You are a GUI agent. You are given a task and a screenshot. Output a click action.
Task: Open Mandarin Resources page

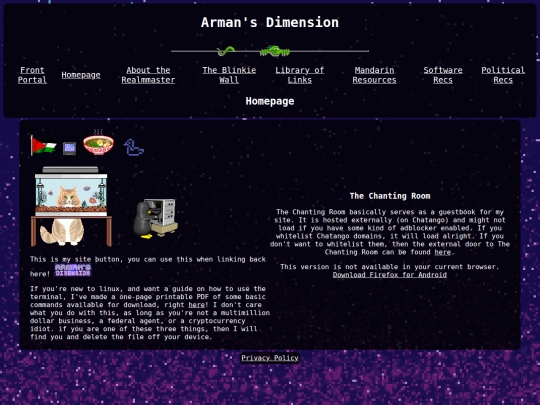point(374,75)
